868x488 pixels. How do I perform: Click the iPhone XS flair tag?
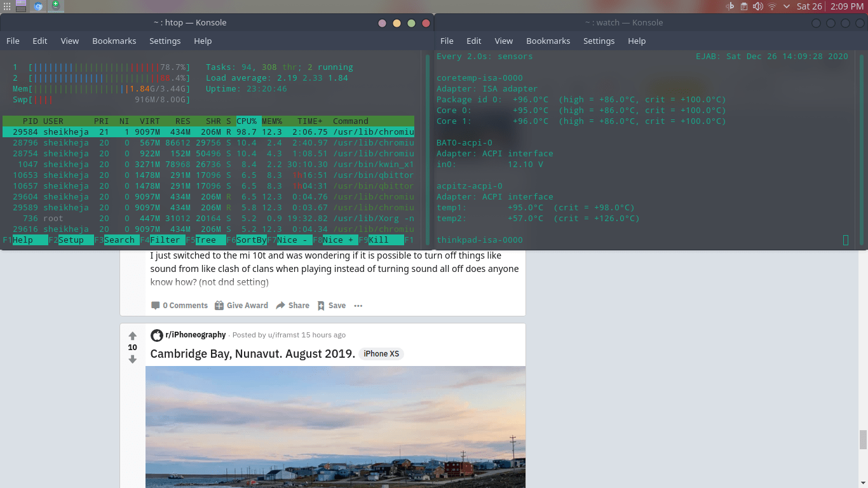381,354
